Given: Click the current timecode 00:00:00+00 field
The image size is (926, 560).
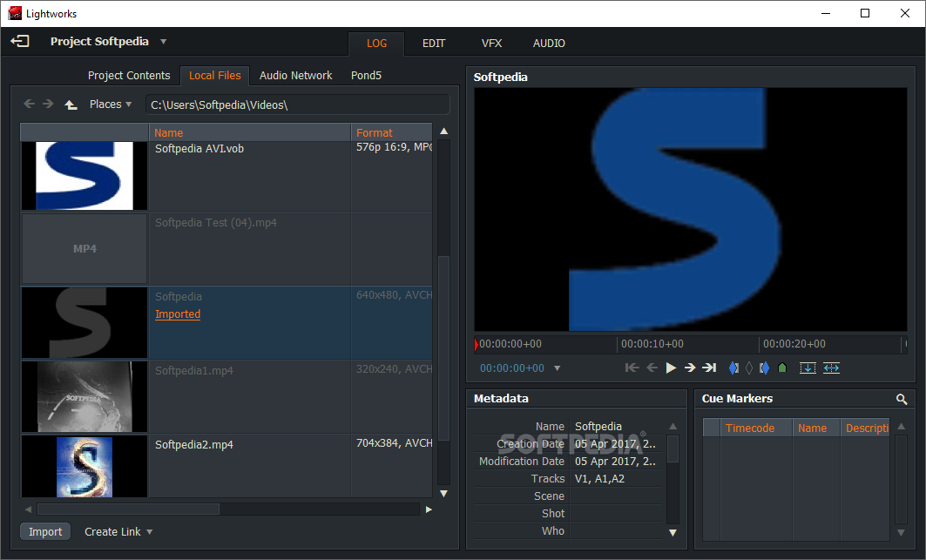Looking at the screenshot, I should point(512,368).
